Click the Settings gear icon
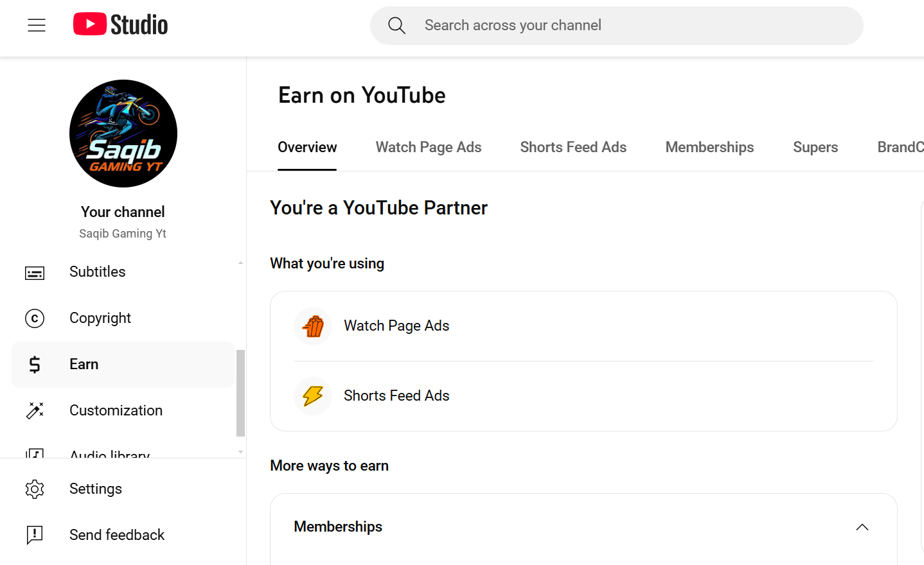 point(35,489)
